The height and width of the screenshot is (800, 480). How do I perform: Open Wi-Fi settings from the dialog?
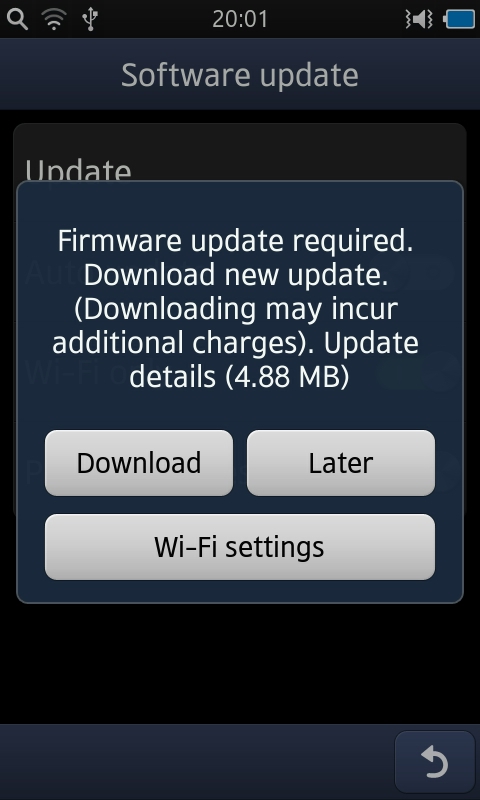pos(240,547)
